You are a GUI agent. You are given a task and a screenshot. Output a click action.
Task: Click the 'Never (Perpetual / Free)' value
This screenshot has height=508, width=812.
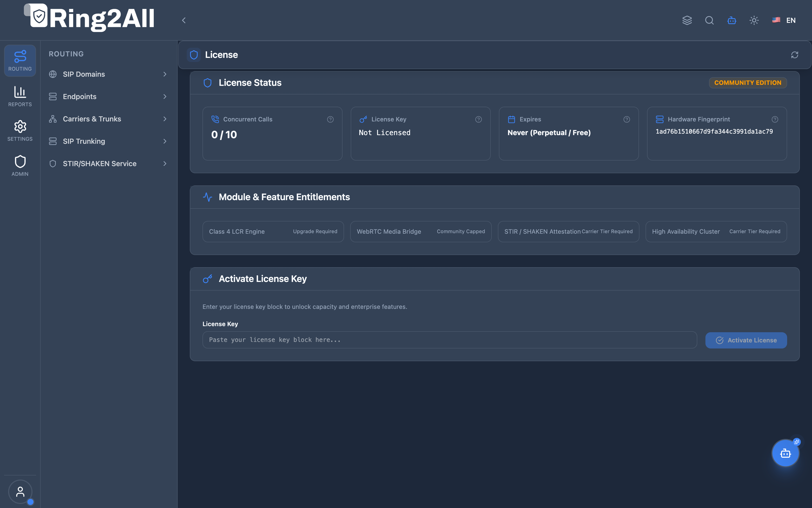549,133
